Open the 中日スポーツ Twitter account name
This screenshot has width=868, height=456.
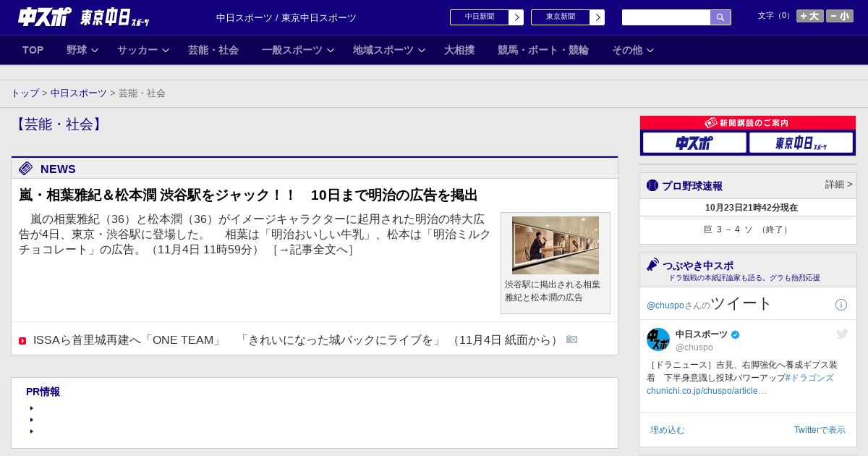(702, 334)
